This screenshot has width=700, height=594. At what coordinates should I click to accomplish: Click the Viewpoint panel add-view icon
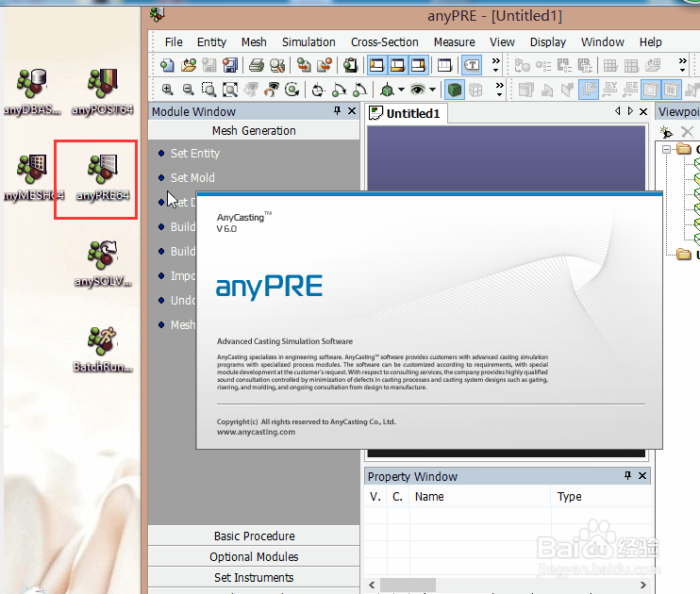pos(666,132)
